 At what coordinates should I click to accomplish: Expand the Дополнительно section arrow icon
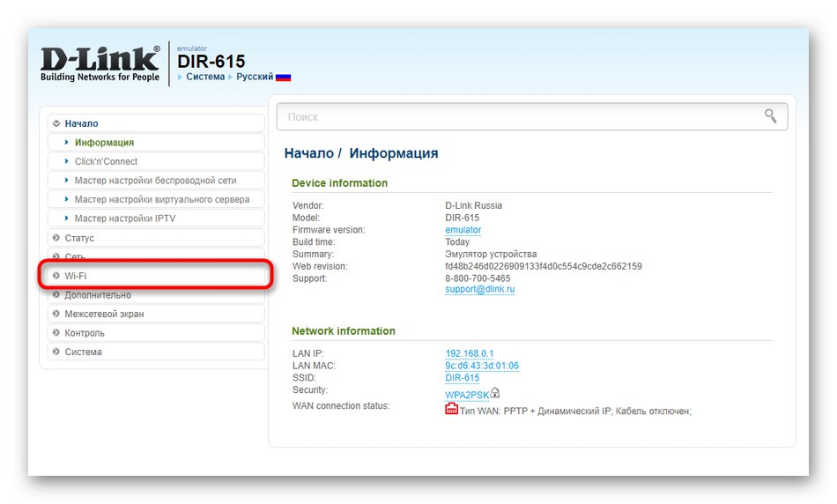[x=56, y=294]
